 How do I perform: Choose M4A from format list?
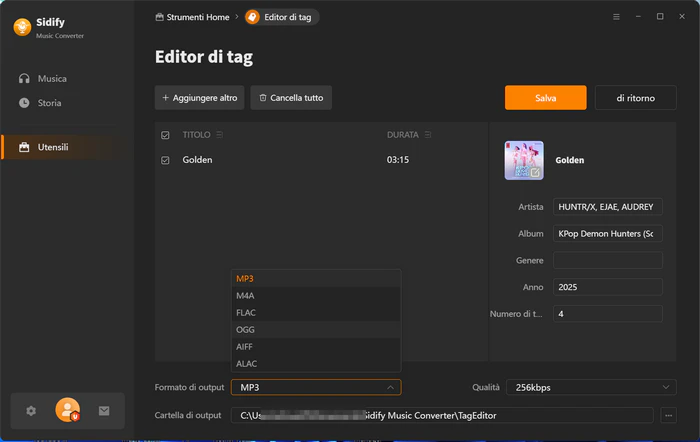pos(316,296)
